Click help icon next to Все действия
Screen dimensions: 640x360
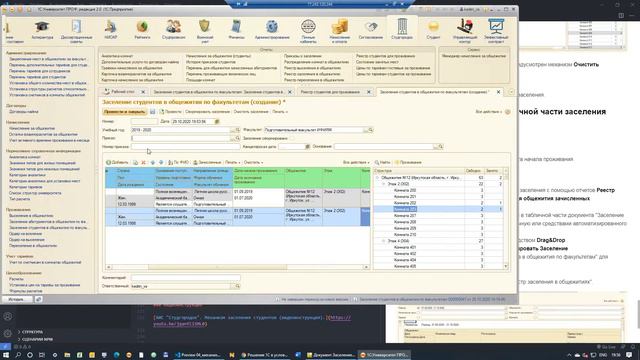(x=508, y=111)
